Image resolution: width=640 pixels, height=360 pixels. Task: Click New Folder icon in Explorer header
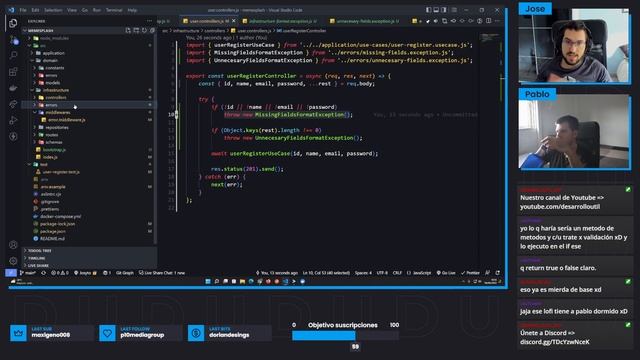136,31
